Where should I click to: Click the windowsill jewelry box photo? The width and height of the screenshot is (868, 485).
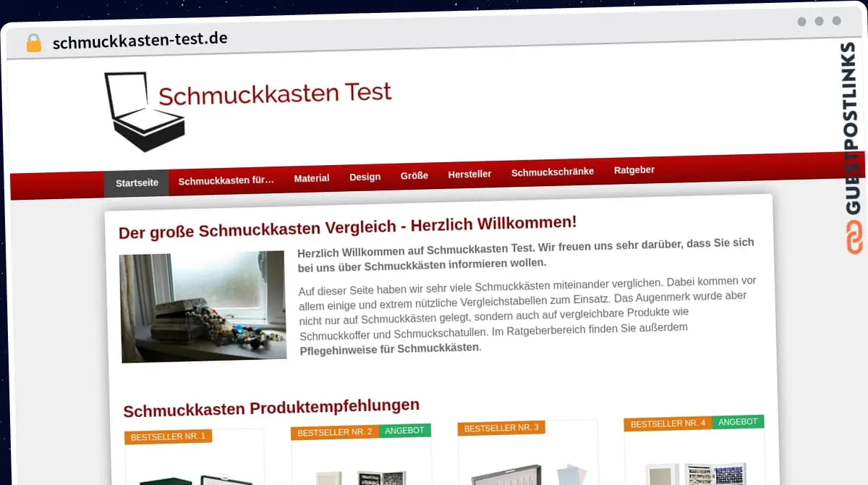[x=203, y=305]
